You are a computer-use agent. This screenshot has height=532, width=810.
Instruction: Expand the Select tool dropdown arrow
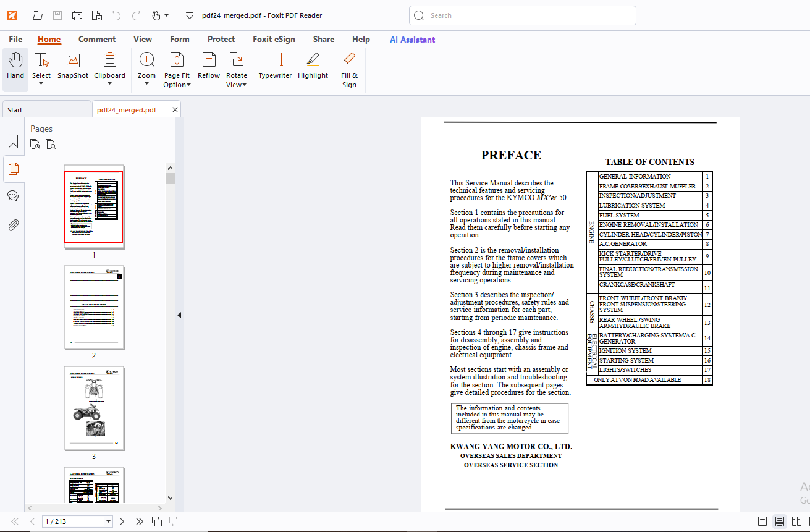[x=41, y=84]
